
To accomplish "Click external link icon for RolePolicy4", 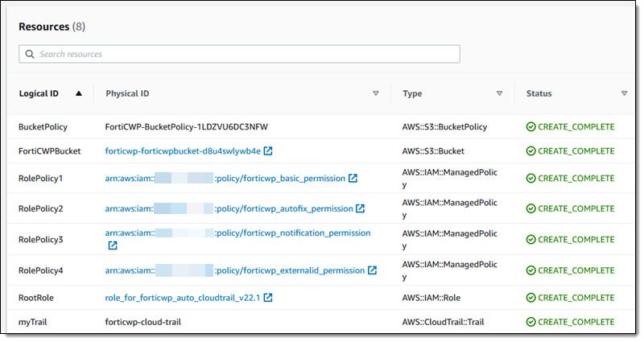I will pos(372,270).
